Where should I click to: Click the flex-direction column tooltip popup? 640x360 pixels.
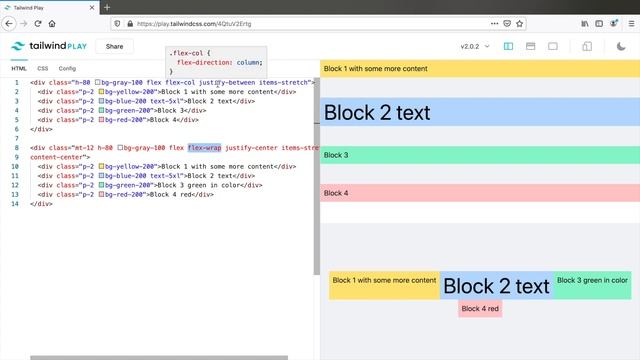pyautogui.click(x=216, y=62)
